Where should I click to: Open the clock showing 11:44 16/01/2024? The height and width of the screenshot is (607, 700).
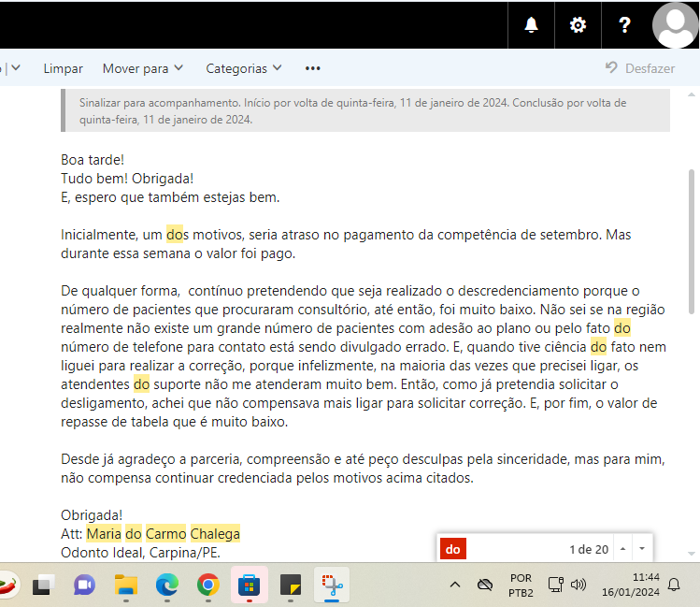(x=630, y=585)
